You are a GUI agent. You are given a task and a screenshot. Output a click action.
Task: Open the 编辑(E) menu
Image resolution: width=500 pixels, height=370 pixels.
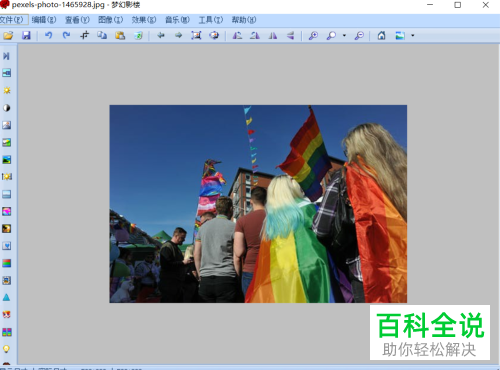44,20
